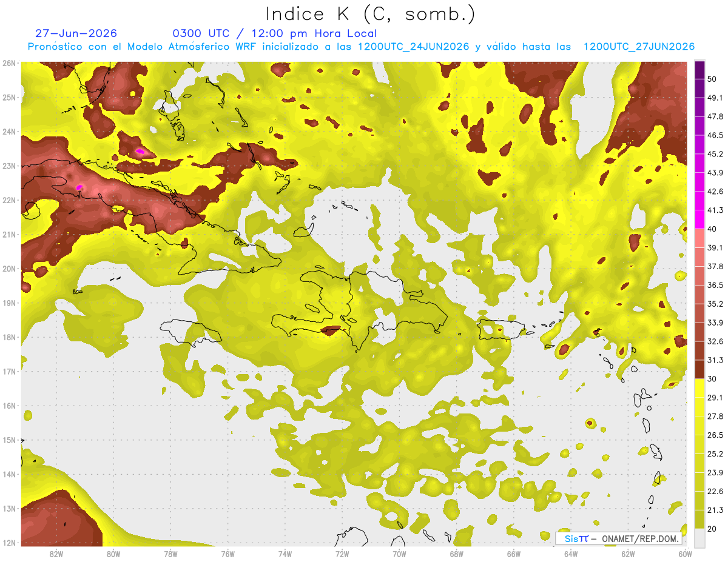
Task: Click the colorbar value 50
Action: click(x=712, y=79)
